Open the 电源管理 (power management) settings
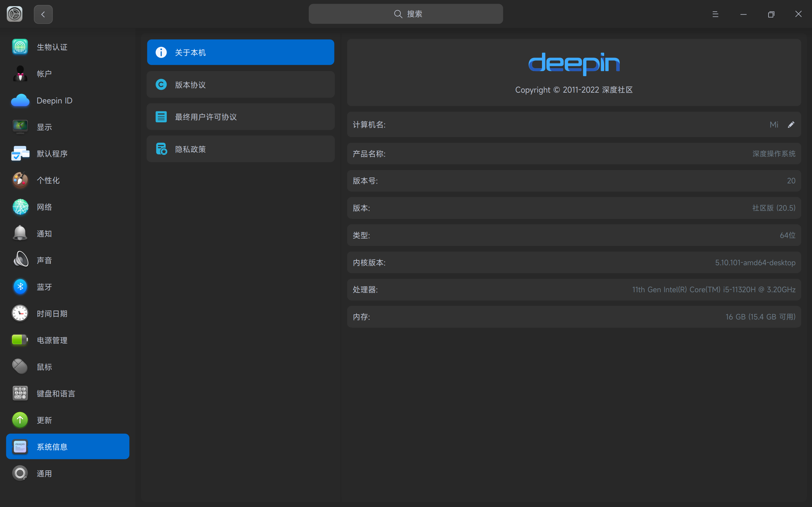This screenshot has width=812, height=507. click(52, 340)
